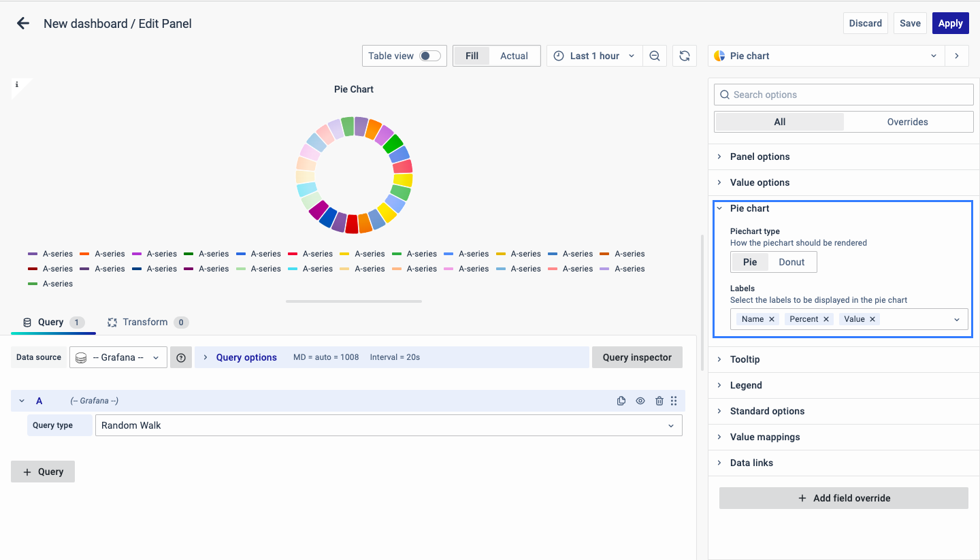Screen dimensions: 980x560
Task: Click the zoom out time range icon
Action: click(655, 56)
